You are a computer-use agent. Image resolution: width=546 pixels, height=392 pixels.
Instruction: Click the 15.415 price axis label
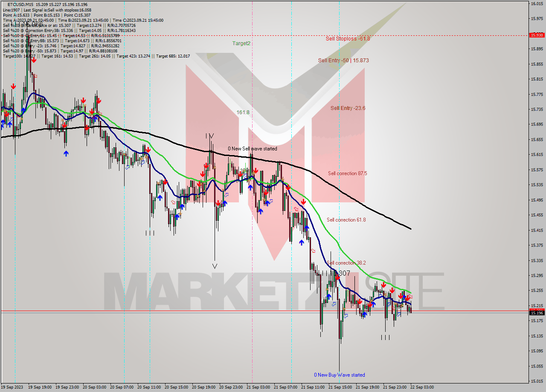click(536, 230)
